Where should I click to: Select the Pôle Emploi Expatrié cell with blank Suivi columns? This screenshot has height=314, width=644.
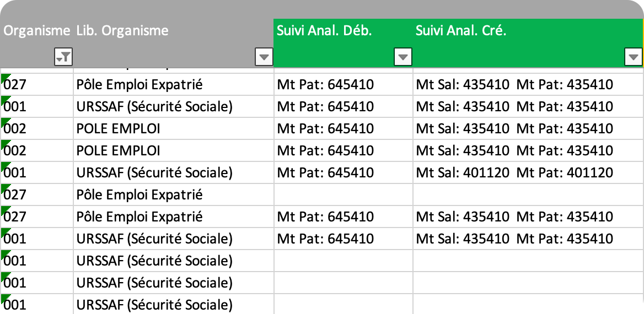pos(139,195)
